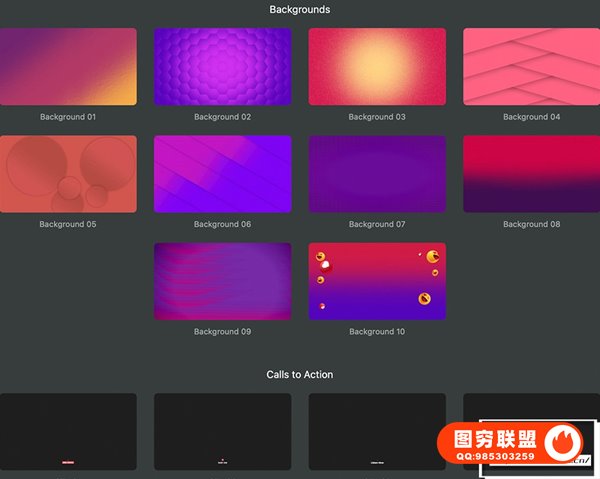This screenshot has height=479, width=600.
Task: Pick the glowing yellow Background 03 thumbnail
Action: [377, 66]
